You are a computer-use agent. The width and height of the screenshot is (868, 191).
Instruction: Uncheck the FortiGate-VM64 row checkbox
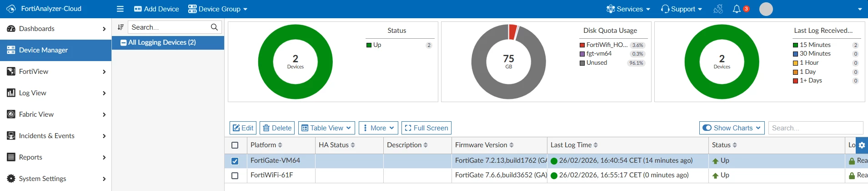pyautogui.click(x=235, y=161)
